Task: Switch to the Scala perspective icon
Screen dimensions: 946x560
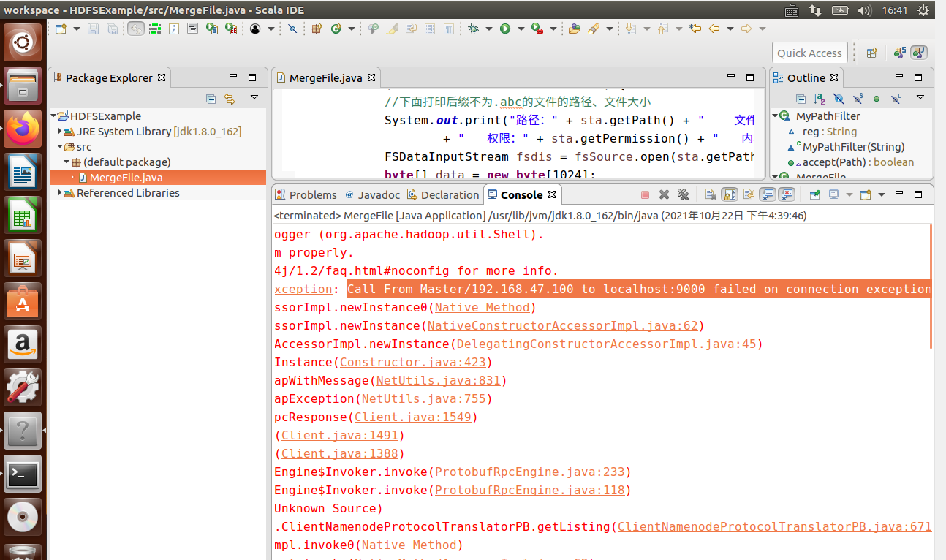Action: click(x=900, y=53)
